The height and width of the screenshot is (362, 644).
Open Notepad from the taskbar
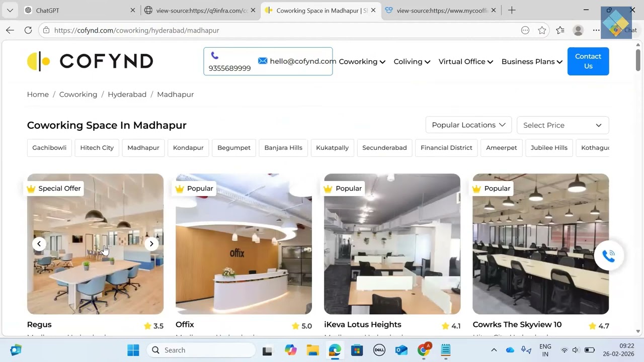(x=445, y=350)
